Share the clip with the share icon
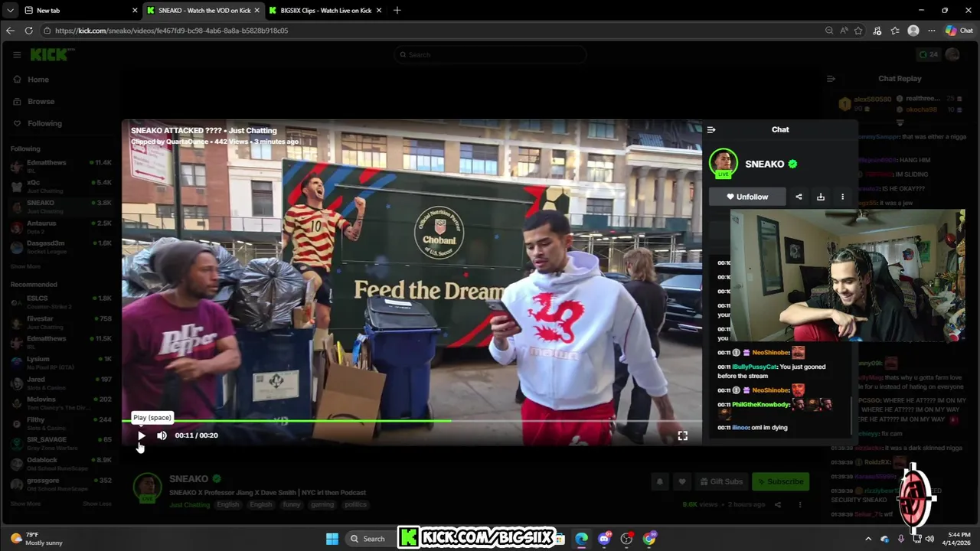 coord(799,197)
